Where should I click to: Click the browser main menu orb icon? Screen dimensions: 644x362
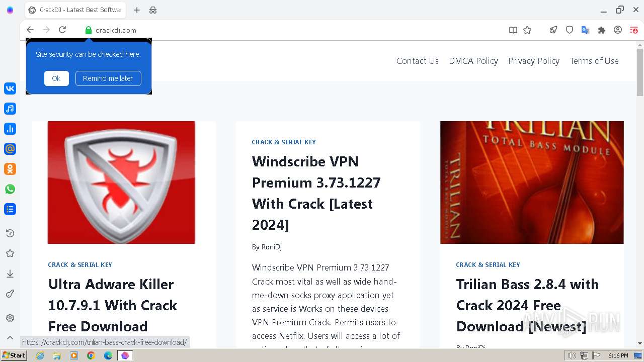click(x=10, y=10)
